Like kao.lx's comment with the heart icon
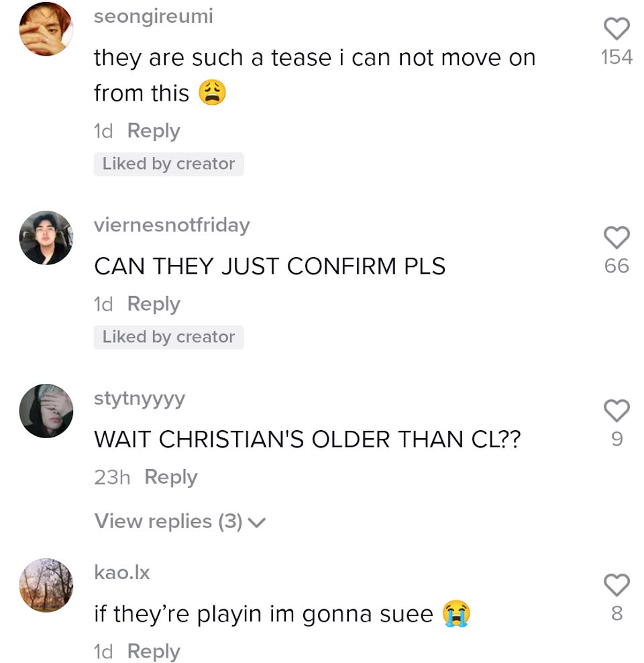 click(616, 584)
